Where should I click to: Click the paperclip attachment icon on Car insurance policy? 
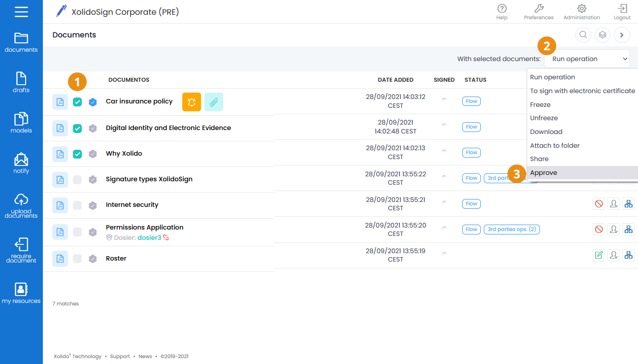(214, 102)
